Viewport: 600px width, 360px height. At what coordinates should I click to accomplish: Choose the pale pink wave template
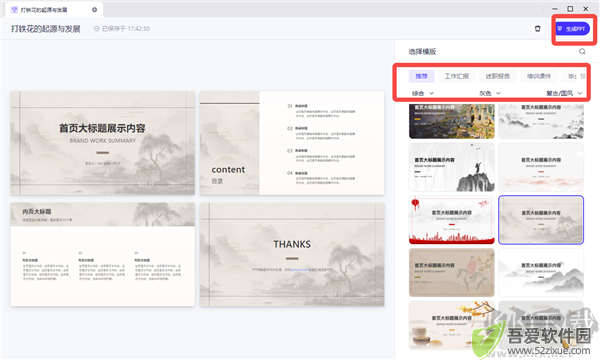tap(541, 167)
